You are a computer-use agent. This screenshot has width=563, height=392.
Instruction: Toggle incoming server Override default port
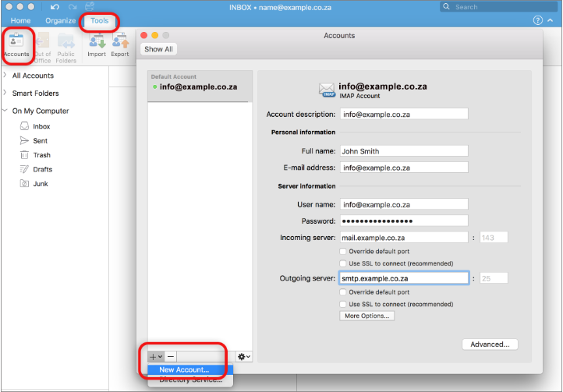point(343,251)
